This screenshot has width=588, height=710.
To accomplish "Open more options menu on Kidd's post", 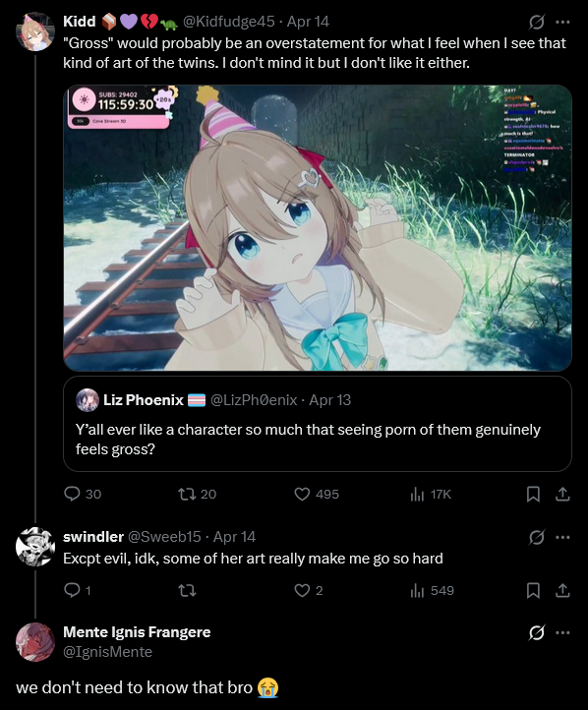I will [562, 22].
